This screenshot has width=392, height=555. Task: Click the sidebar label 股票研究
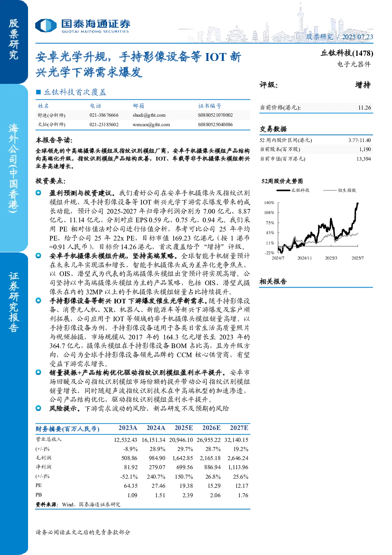point(14,39)
